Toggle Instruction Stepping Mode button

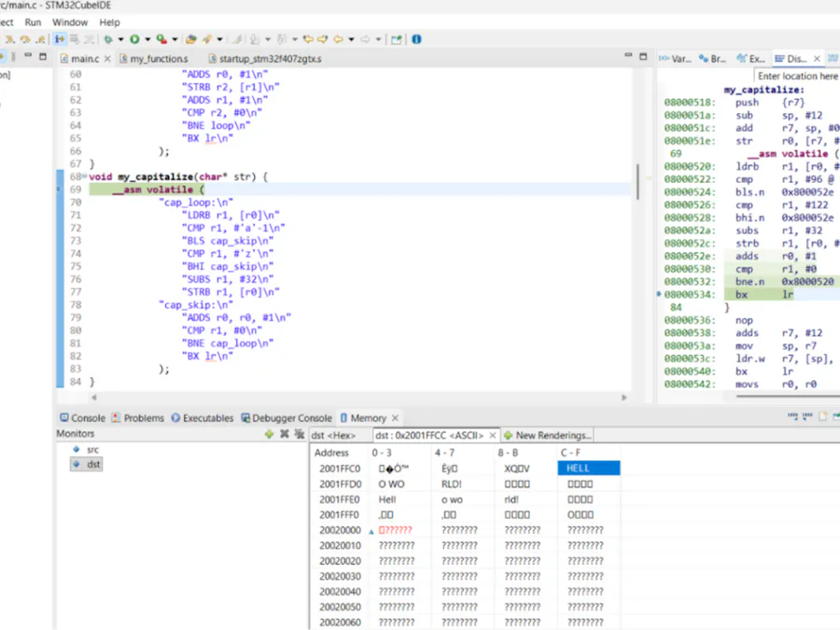(x=60, y=39)
